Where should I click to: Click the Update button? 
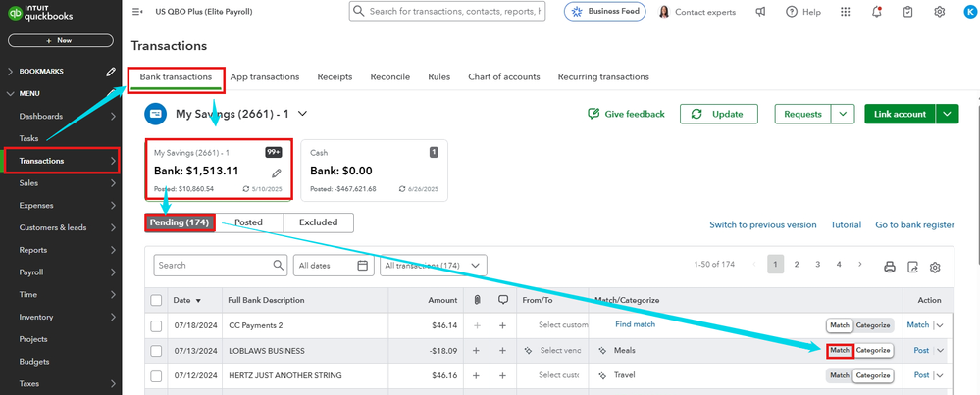tap(719, 115)
